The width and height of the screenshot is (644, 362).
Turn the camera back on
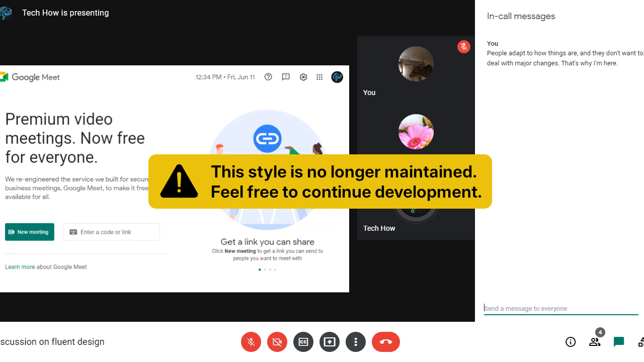pyautogui.click(x=277, y=342)
